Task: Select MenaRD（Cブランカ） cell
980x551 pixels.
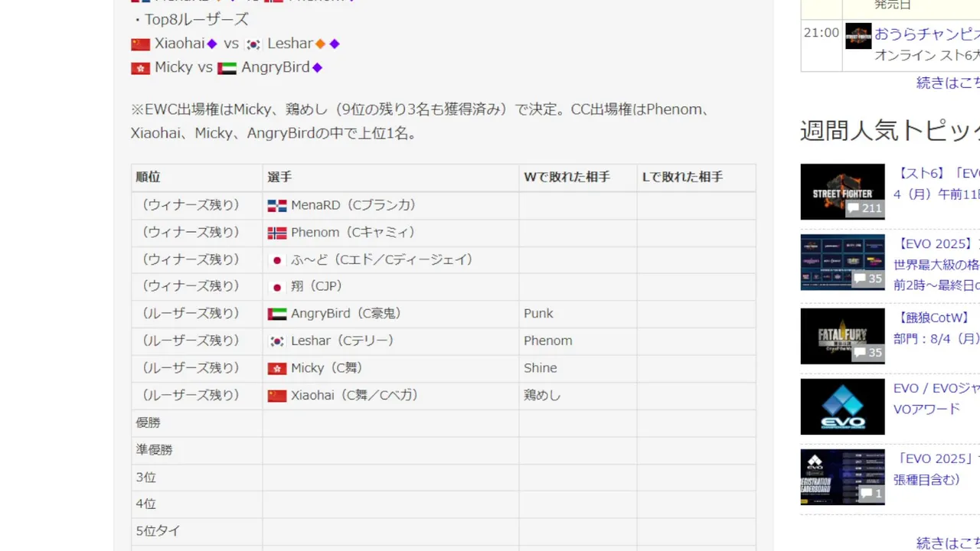Action: [x=390, y=206]
